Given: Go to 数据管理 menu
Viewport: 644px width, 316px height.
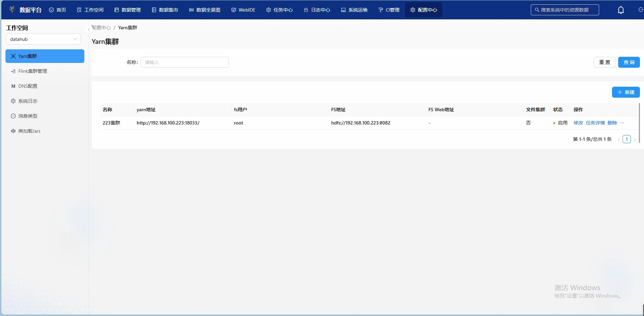Looking at the screenshot, I should pyautogui.click(x=128, y=10).
